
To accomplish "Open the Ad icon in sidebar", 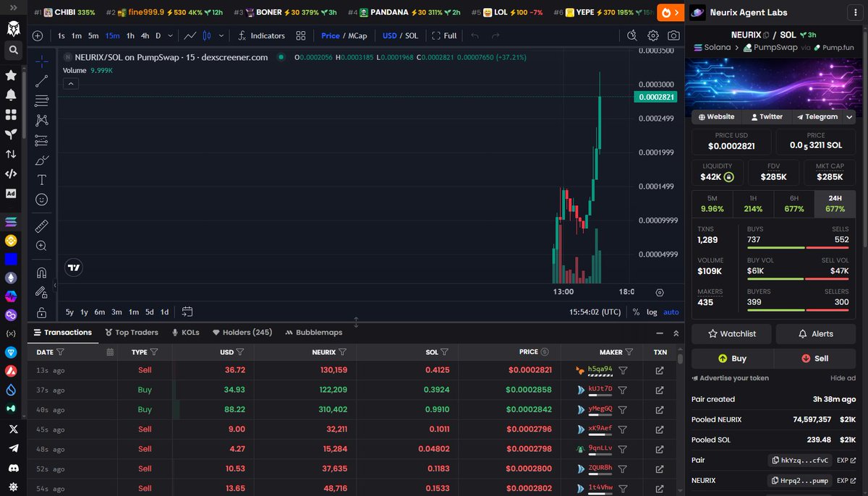I will tap(11, 193).
